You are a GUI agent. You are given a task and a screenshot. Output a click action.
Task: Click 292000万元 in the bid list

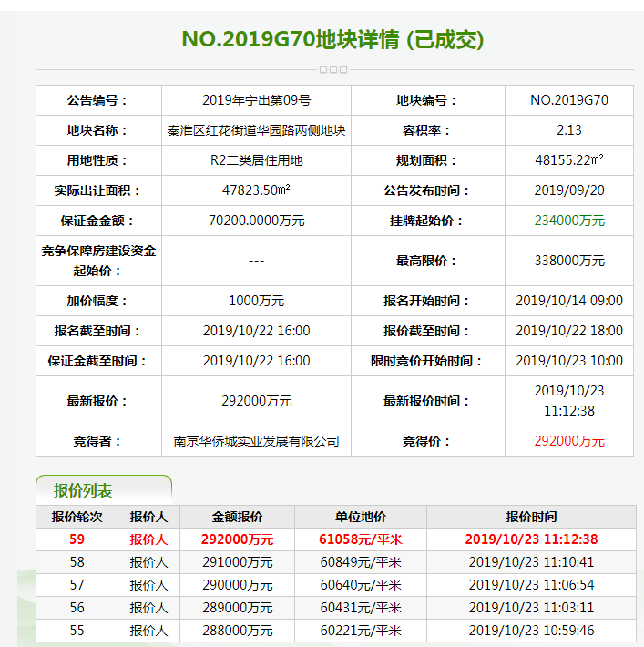pyautogui.click(x=237, y=539)
